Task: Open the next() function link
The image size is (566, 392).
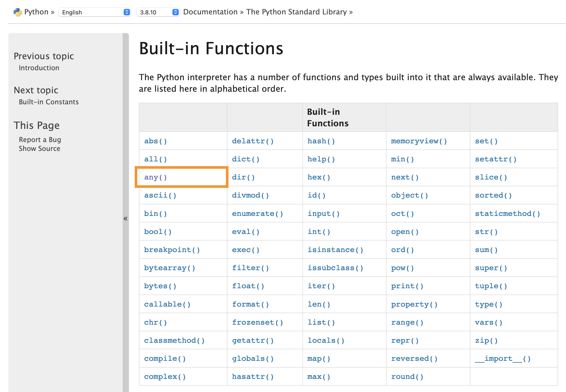Action: [x=405, y=177]
